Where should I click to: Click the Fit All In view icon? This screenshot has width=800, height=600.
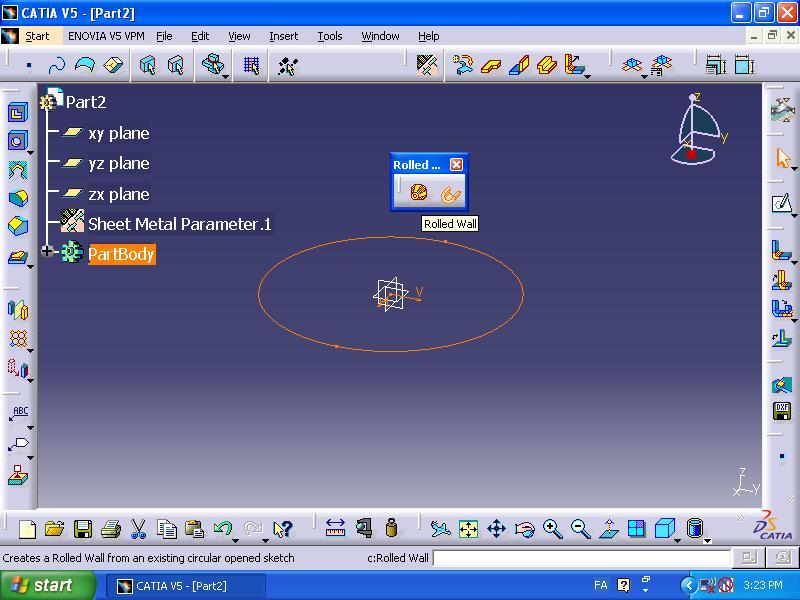point(468,529)
